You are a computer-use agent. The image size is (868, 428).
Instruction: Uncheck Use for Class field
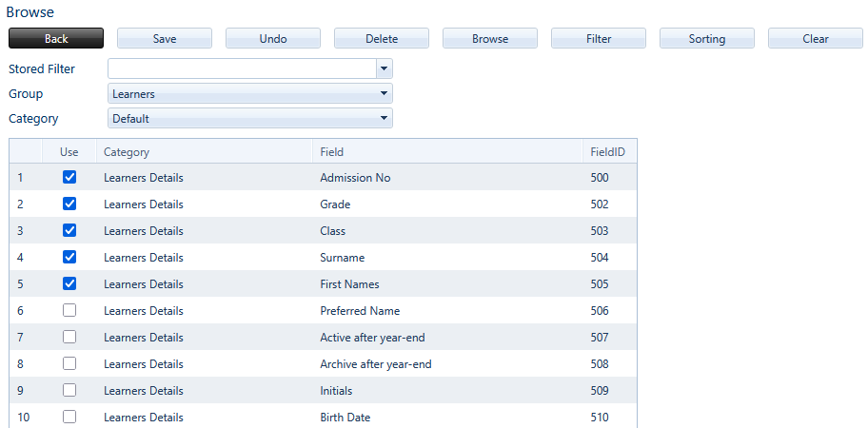[x=69, y=230]
